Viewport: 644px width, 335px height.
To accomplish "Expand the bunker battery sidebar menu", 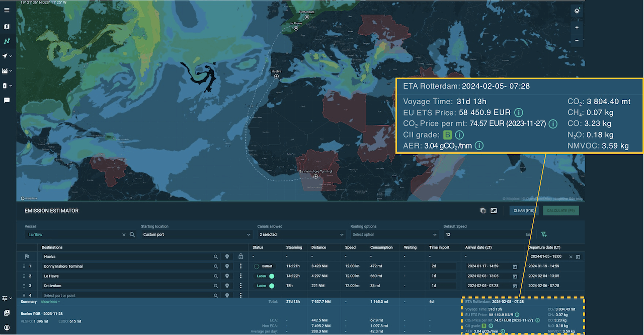I will coord(8,86).
